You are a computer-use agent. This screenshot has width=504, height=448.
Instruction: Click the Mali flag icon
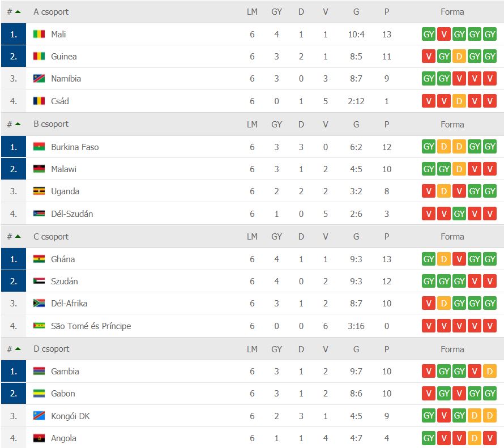tap(39, 35)
